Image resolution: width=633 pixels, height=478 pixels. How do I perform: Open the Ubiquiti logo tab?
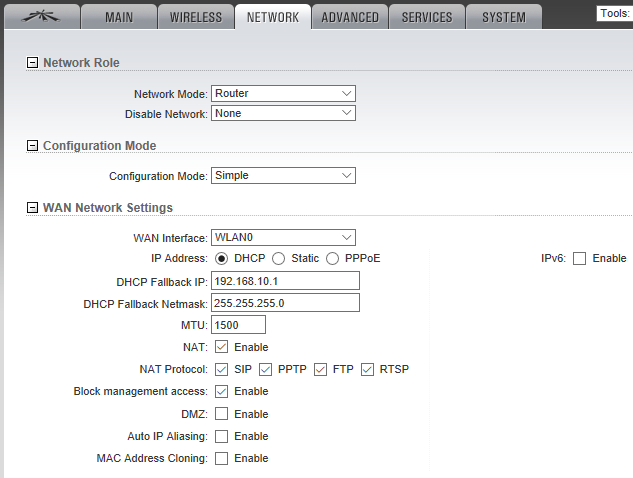click(x=42, y=17)
